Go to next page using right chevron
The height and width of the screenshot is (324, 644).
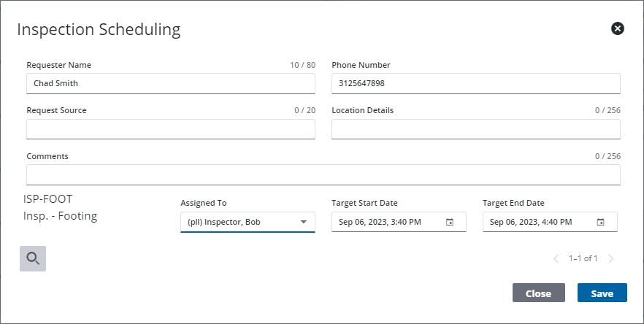[x=610, y=258]
